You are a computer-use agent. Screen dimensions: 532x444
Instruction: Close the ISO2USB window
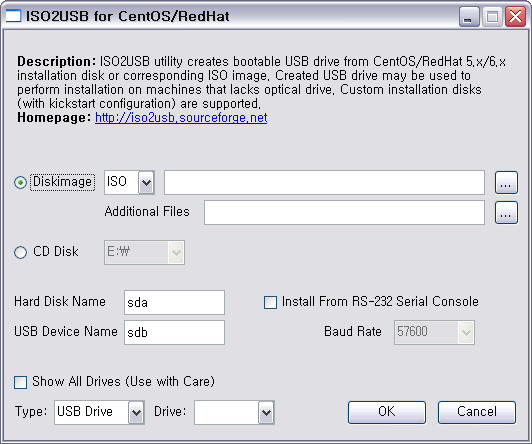click(515, 16)
